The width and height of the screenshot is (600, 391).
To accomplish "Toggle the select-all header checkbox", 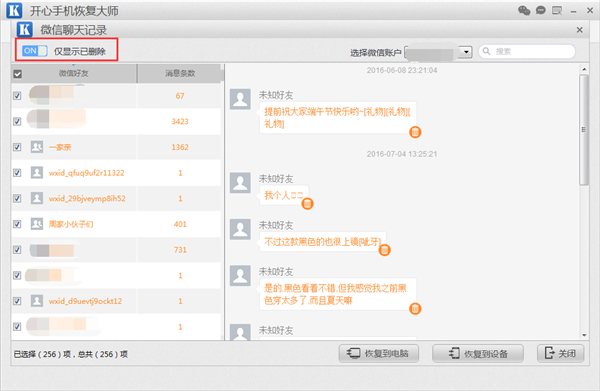I will click(18, 73).
